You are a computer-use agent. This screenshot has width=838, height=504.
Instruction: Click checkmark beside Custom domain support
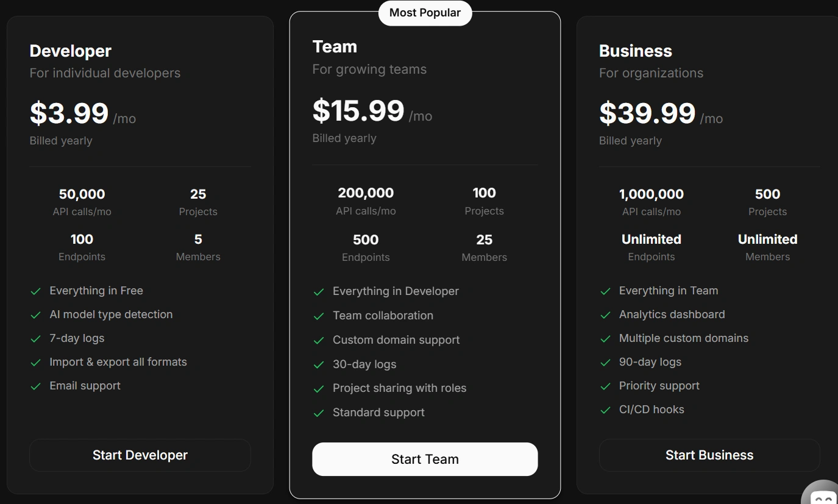(319, 341)
